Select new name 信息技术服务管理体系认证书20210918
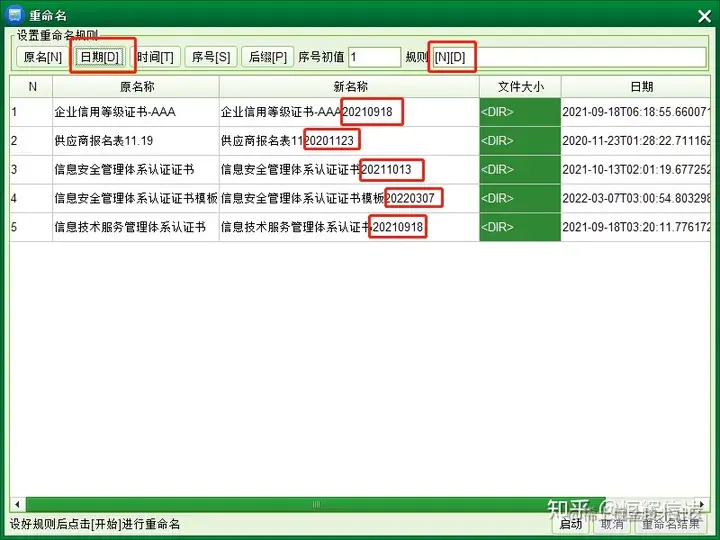Image resolution: width=720 pixels, height=540 pixels. (x=350, y=227)
